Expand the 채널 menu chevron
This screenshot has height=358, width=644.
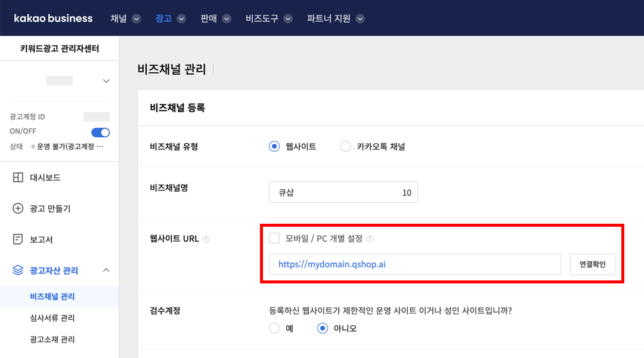137,18
